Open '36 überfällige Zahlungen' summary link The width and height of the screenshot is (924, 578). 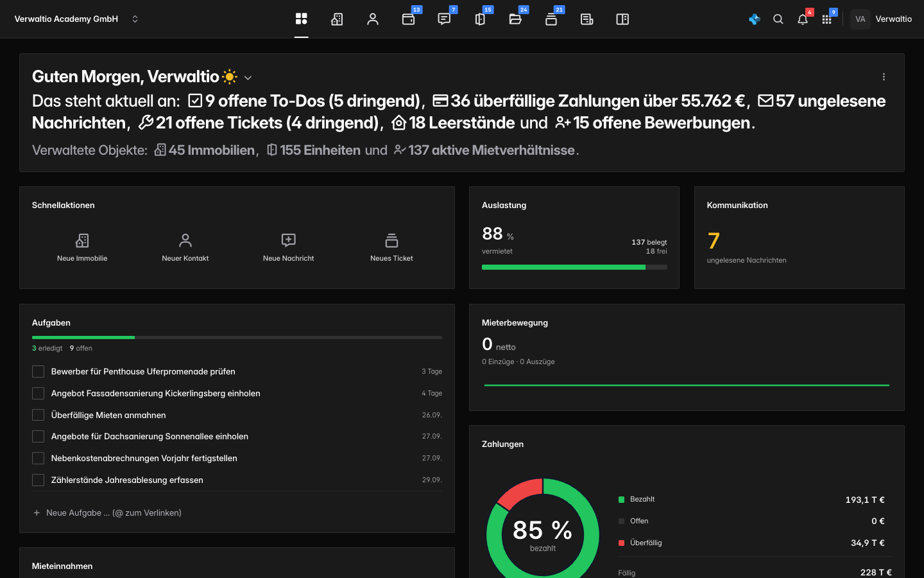click(x=588, y=101)
